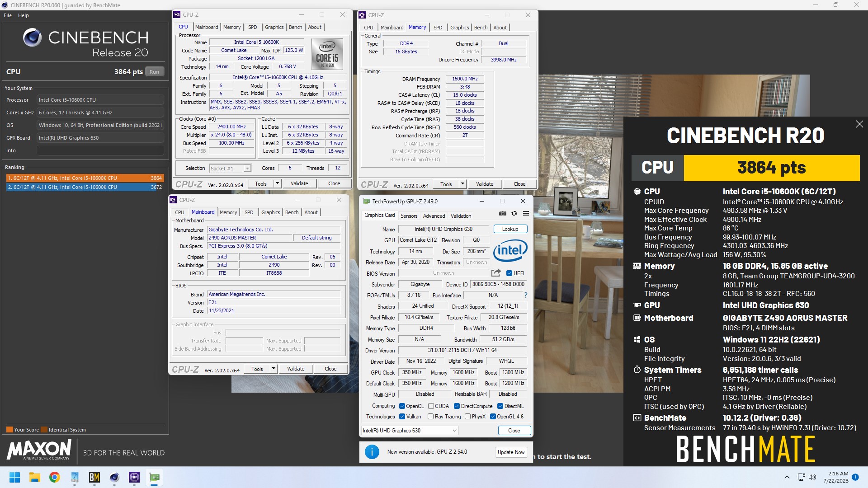Image resolution: width=868 pixels, height=488 pixels.
Task: Click Update Now for GPU-Z
Action: pos(511,452)
